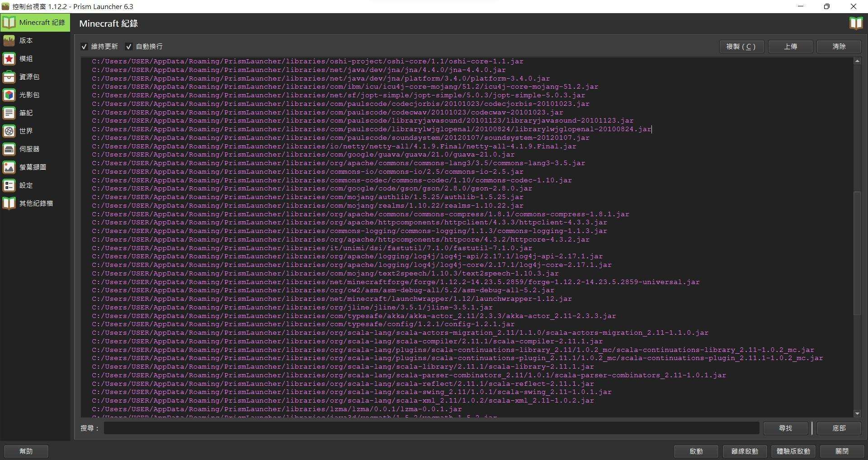Click the 複製 (C) button

pos(741,47)
